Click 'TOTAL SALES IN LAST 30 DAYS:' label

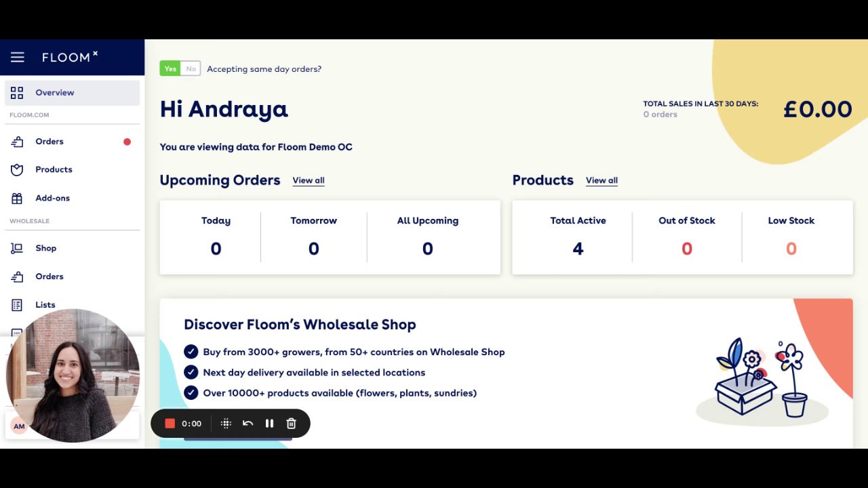[701, 104]
